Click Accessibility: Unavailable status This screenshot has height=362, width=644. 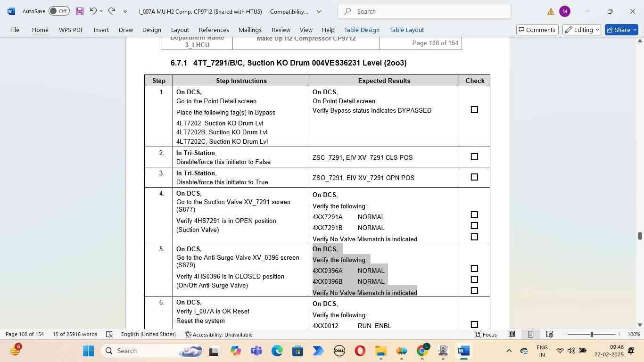pyautogui.click(x=219, y=334)
